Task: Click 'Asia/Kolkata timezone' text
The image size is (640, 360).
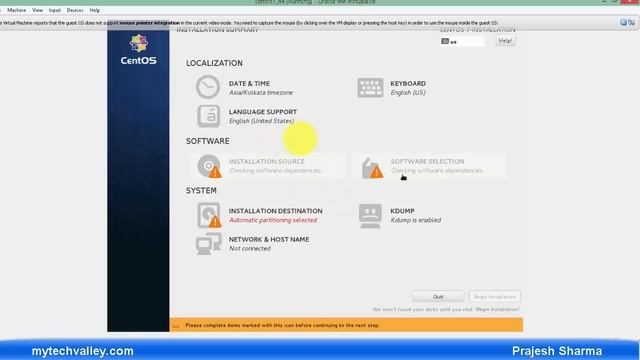Action: click(261, 93)
